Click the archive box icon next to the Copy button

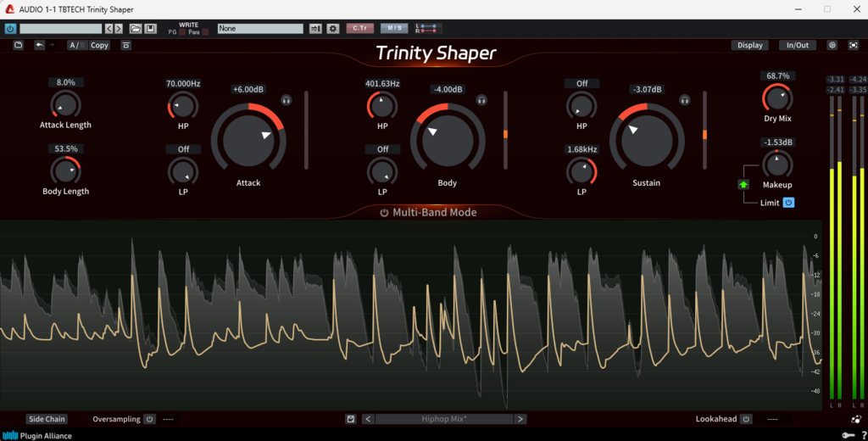tap(126, 46)
